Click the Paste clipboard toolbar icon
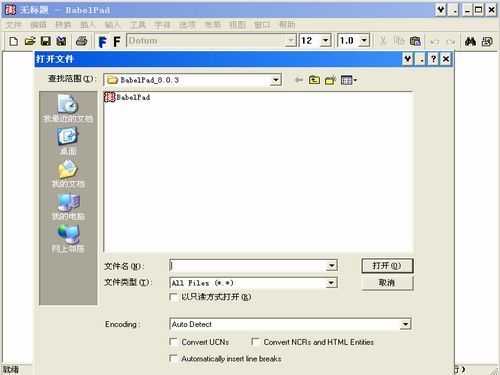Image resolution: width=500 pixels, height=375 pixels. (x=415, y=41)
